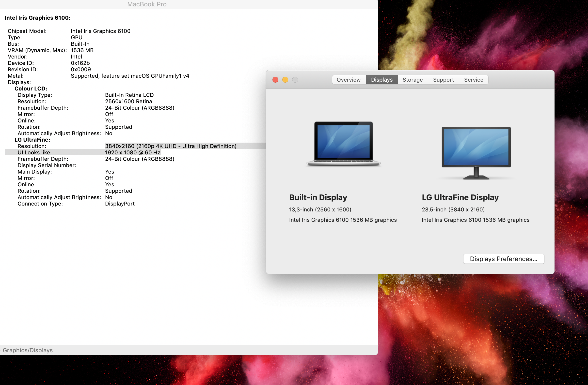
Task: Minimize the About This Mac window
Action: tap(285, 80)
